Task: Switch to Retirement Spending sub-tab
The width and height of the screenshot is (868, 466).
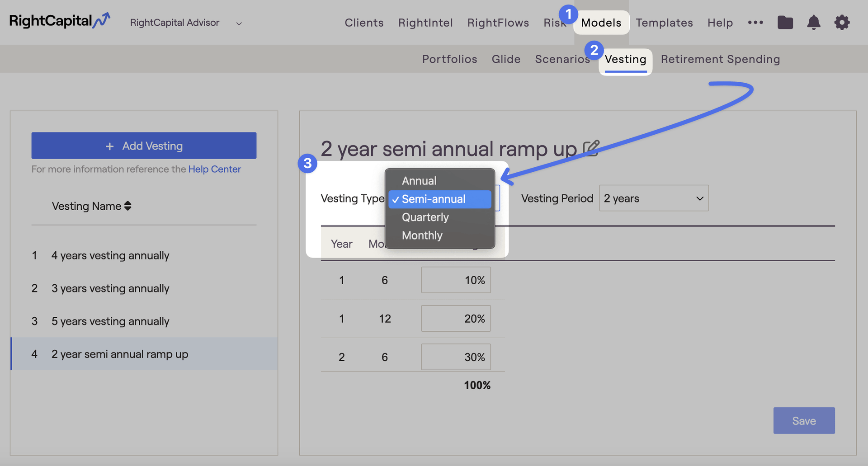Action: 721,59
